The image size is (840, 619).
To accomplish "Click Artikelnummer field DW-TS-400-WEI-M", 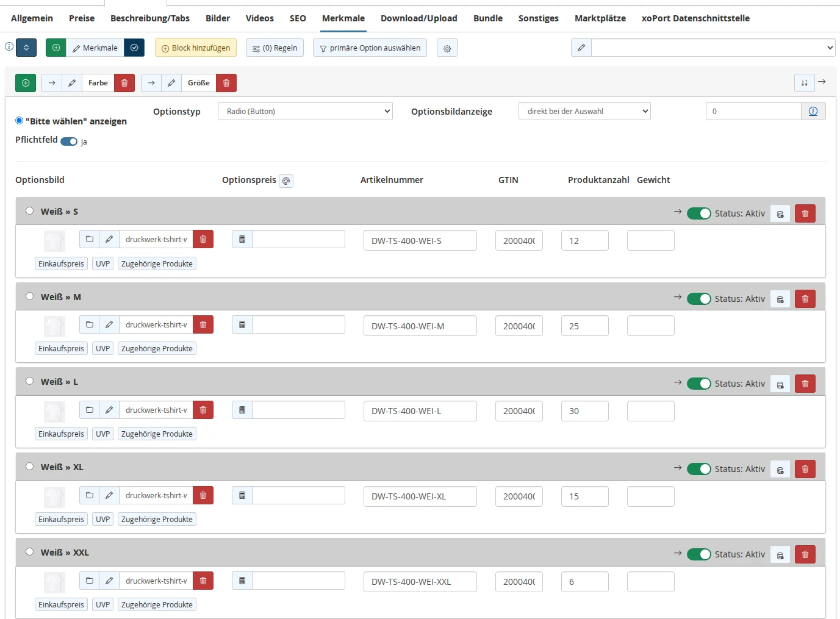I will (420, 326).
